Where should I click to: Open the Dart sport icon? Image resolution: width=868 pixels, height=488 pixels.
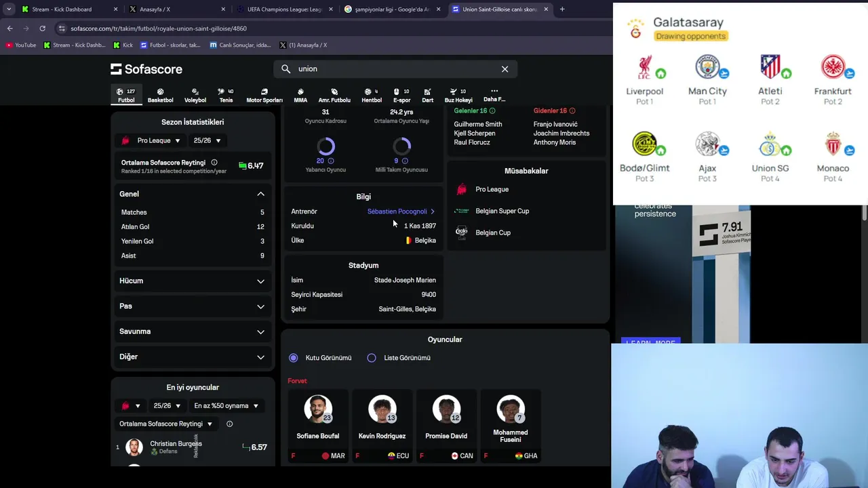point(428,95)
